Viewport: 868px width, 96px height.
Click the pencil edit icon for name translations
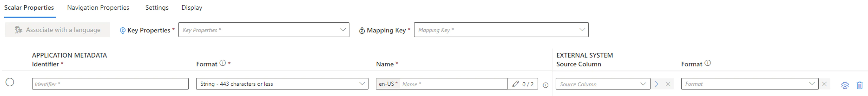[515, 84]
